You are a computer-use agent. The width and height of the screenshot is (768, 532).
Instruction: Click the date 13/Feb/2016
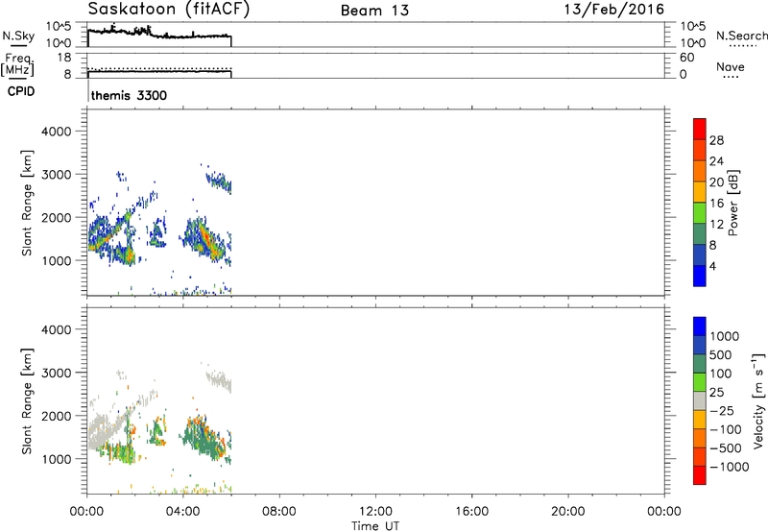[613, 10]
